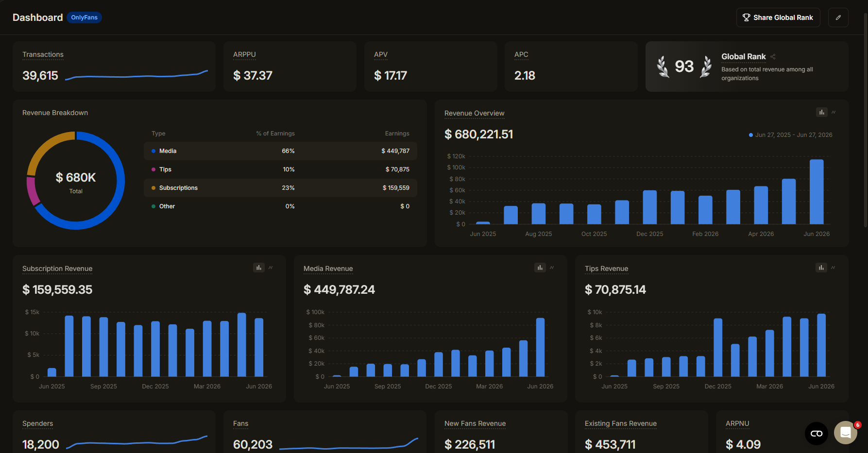Click the pink Tips dot in breakdown table
The width and height of the screenshot is (868, 453).
pos(153,169)
